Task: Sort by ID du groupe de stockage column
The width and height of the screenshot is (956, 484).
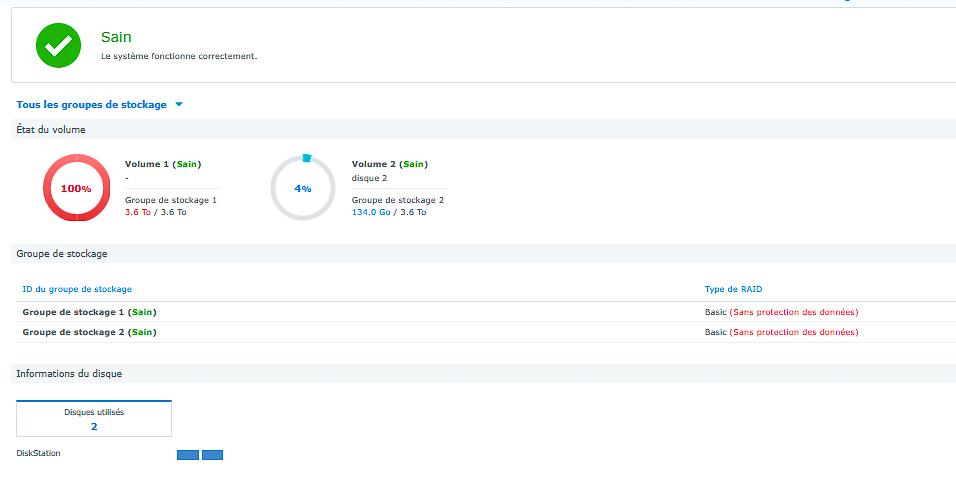Action: point(77,289)
